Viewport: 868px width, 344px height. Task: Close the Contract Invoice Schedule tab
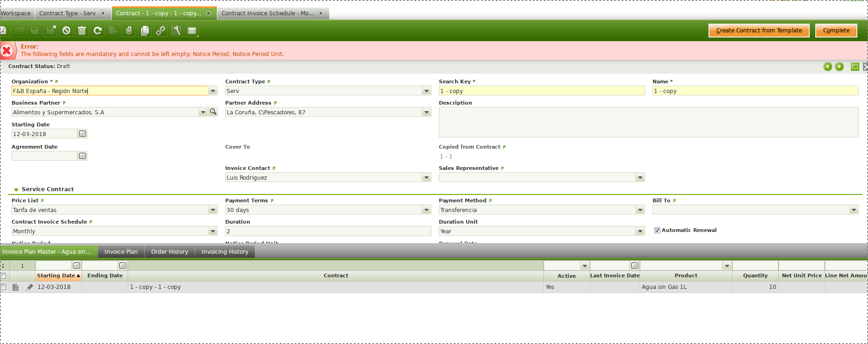(x=321, y=13)
